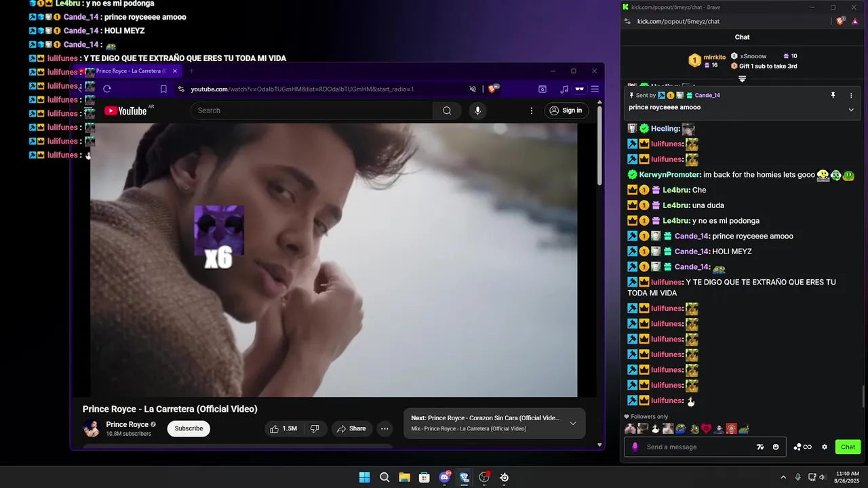Show hidden system tray icons
Screen dimensions: 868x488
(x=783, y=477)
